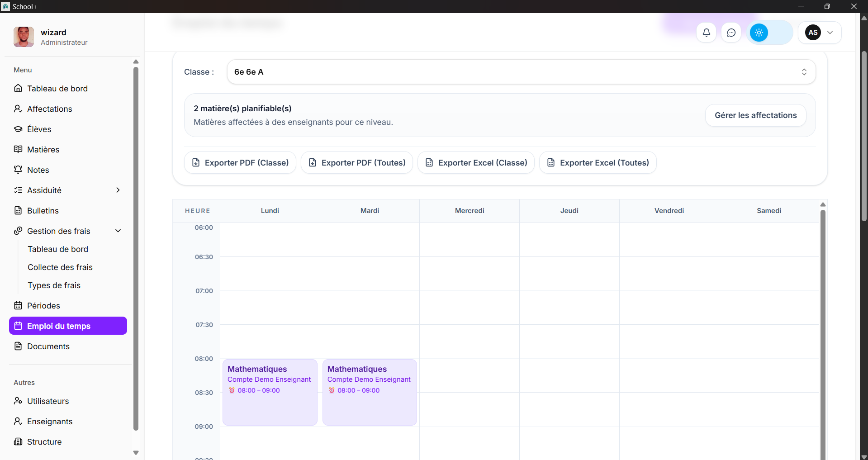This screenshot has height=460, width=868.
Task: Click the main page vertical scrollbar thumb
Action: [864, 136]
